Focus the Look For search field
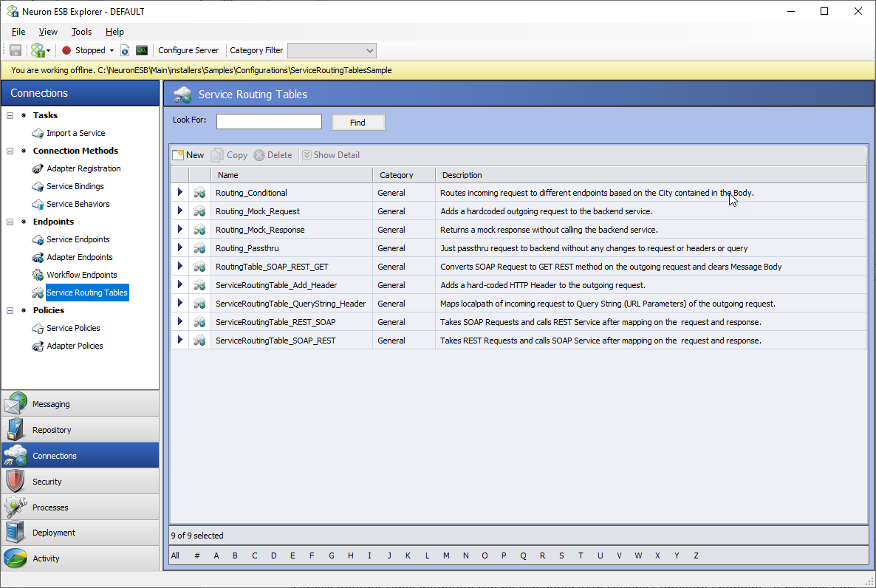Screen dimensions: 876x588 click(270, 122)
